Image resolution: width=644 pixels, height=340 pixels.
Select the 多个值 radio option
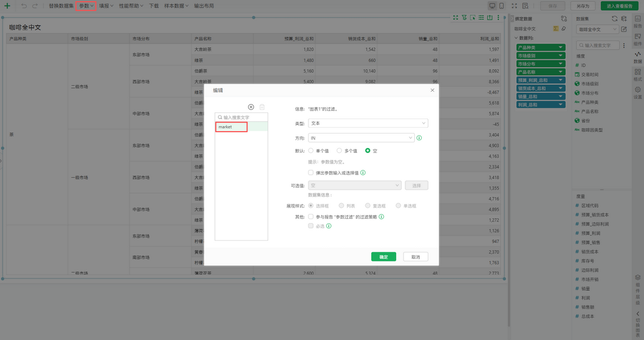click(339, 151)
